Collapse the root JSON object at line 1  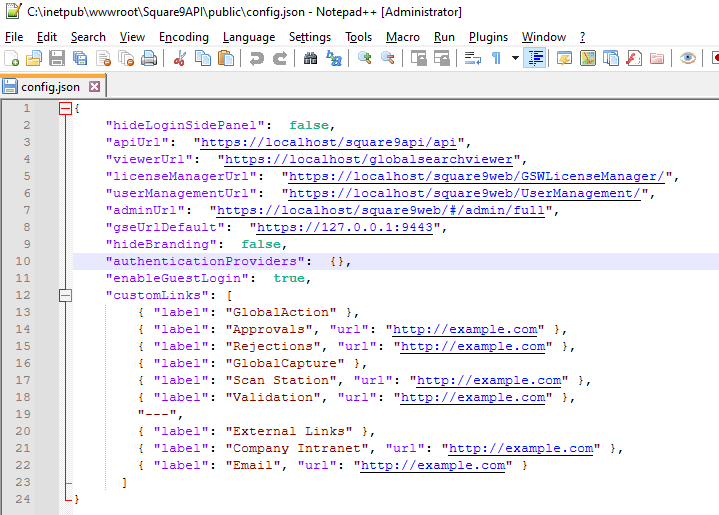[66, 108]
